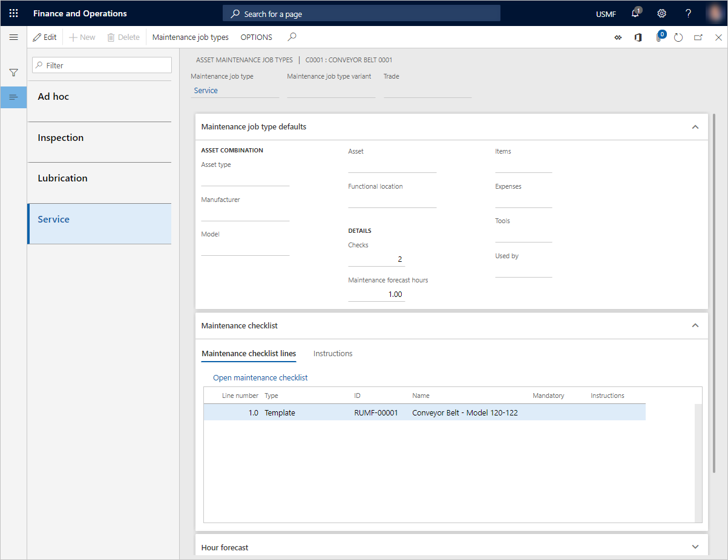Click the checklist grid vertical scrollbar
The height and width of the screenshot is (560, 728).
(x=698, y=462)
